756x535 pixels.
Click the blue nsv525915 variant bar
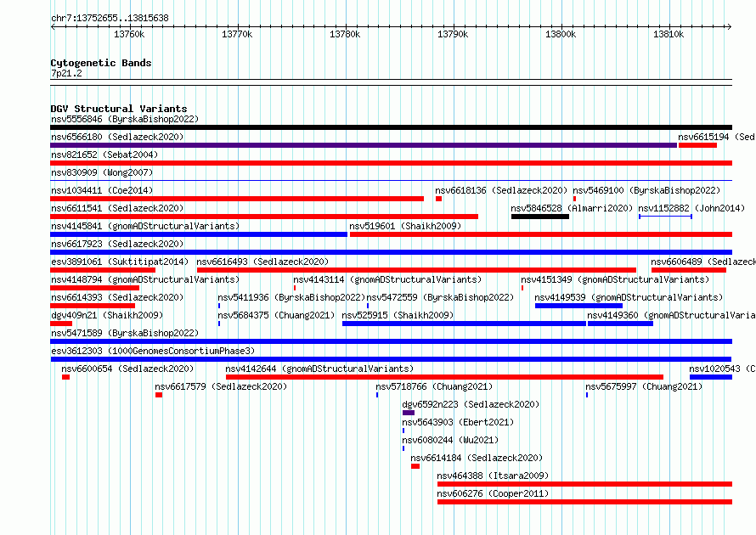click(464, 324)
